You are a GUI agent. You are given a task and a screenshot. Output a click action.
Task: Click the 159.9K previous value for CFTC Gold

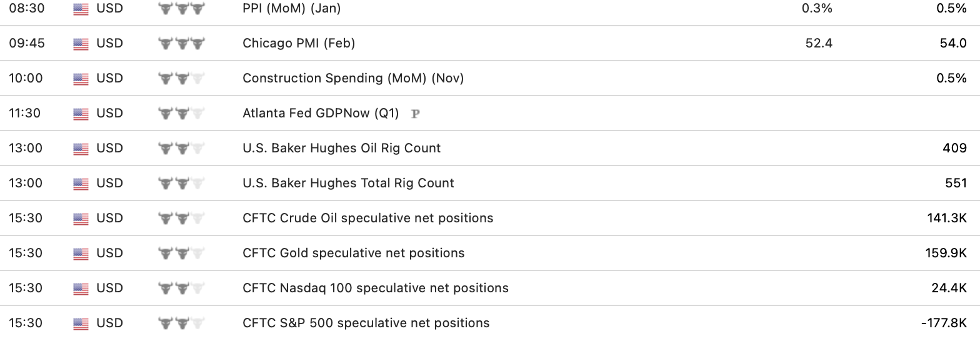946,254
